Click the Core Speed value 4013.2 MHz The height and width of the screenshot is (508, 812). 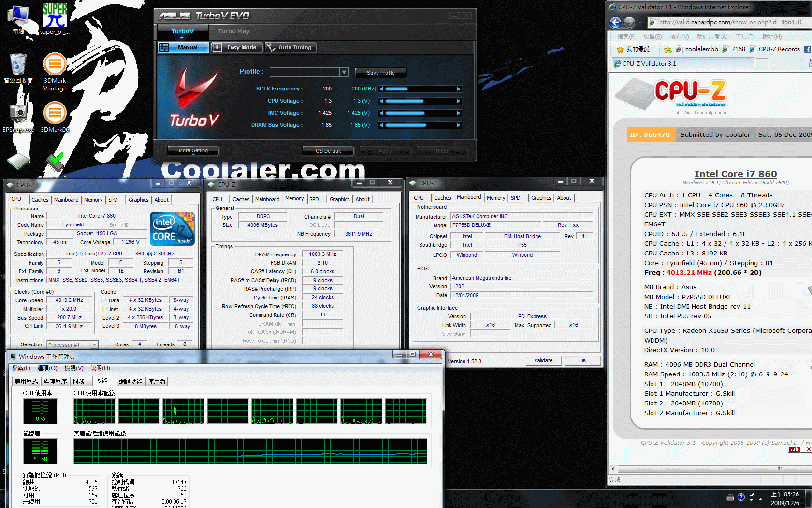[69, 300]
